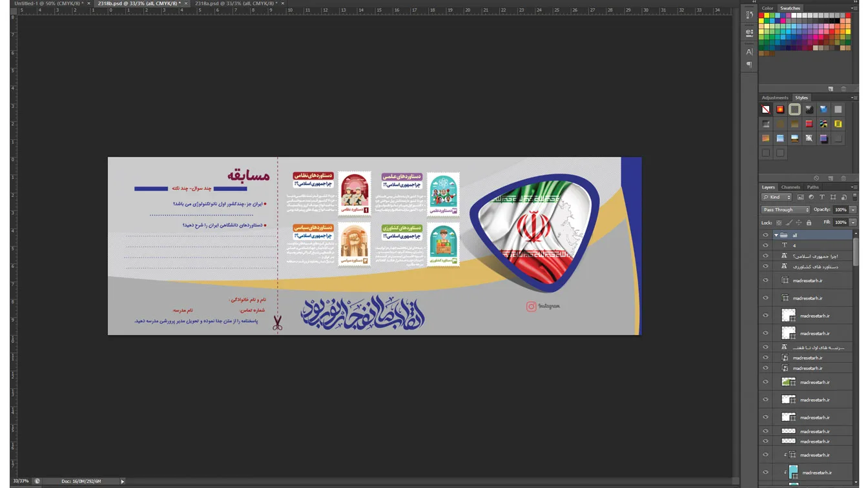The width and height of the screenshot is (868, 488).
Task: Toggle lock all padlock icon
Action: pos(809,223)
